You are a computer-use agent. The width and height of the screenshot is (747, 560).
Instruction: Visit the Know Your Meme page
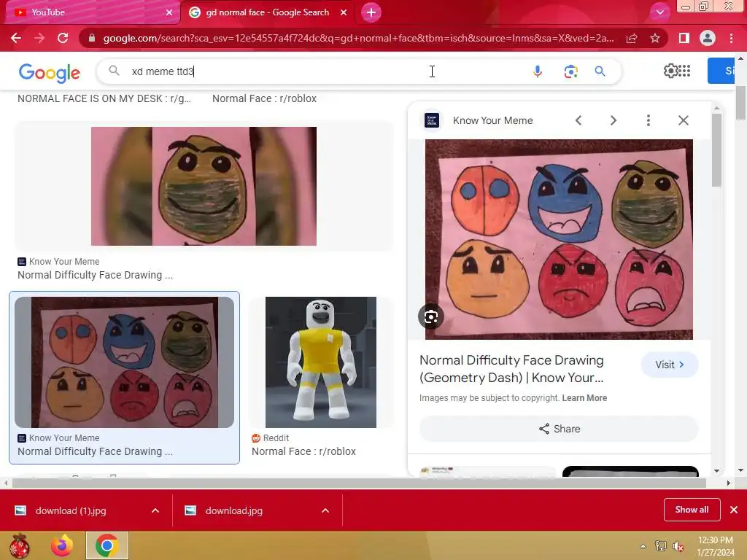670,365
